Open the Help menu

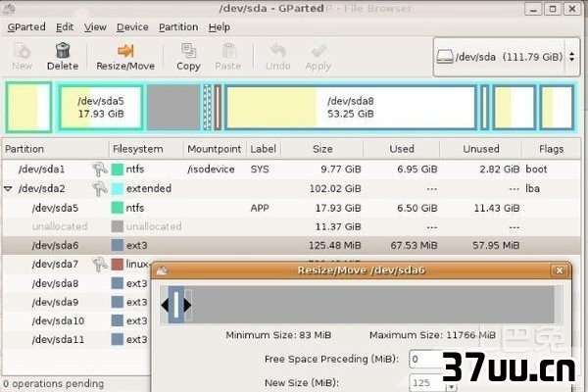click(x=220, y=27)
